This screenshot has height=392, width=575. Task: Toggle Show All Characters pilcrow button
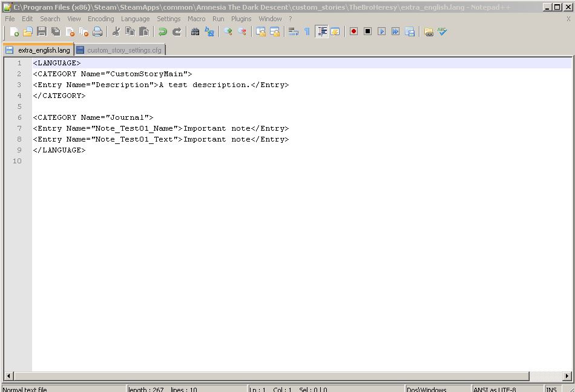pyautogui.click(x=307, y=31)
